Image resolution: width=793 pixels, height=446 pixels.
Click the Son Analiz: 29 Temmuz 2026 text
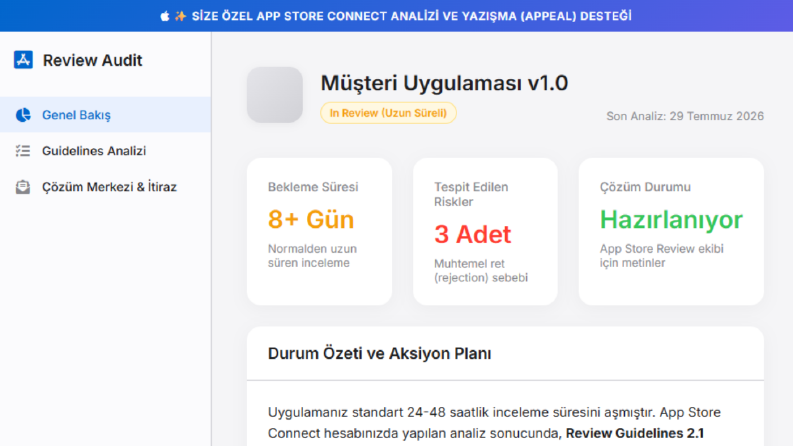click(685, 116)
